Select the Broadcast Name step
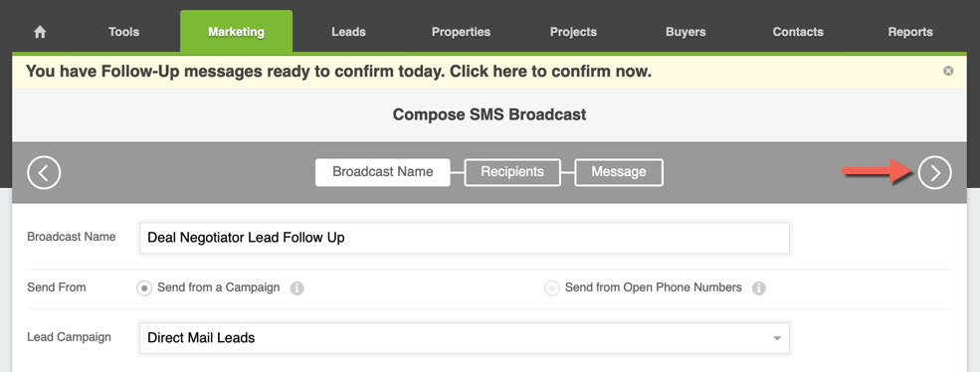Image resolution: width=980 pixels, height=372 pixels. [x=382, y=172]
